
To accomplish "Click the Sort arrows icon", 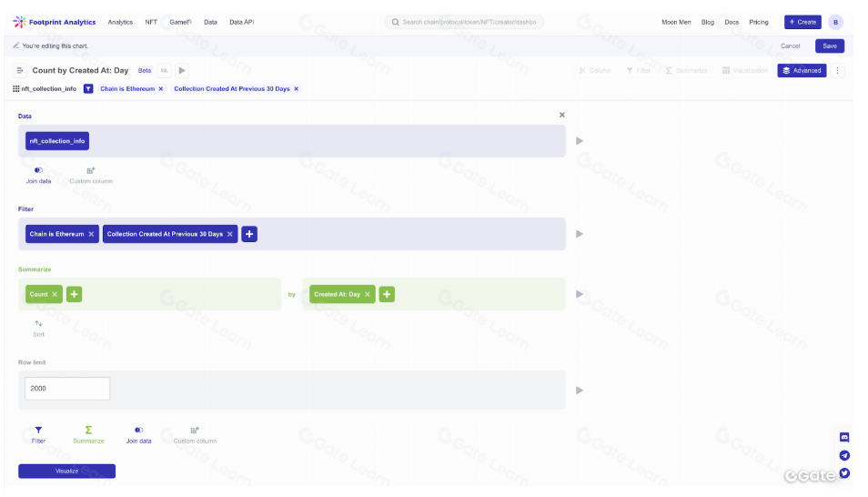I will pyautogui.click(x=38, y=323).
